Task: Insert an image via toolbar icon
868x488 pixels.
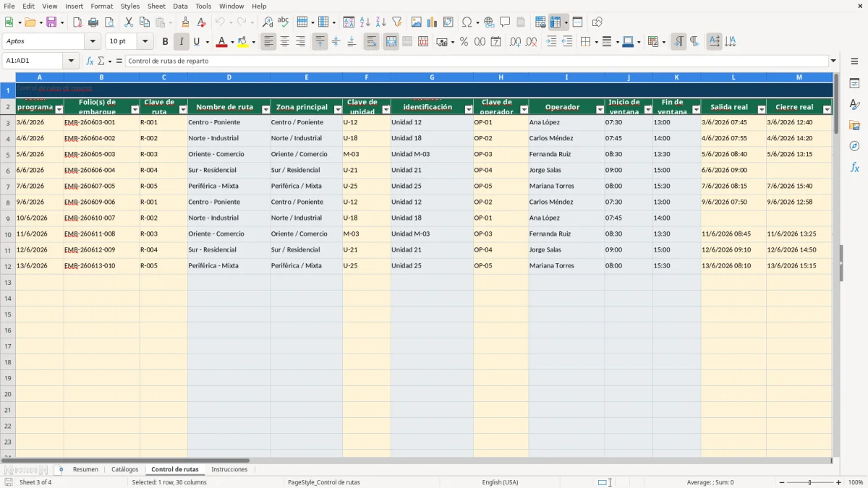Action: (x=417, y=22)
